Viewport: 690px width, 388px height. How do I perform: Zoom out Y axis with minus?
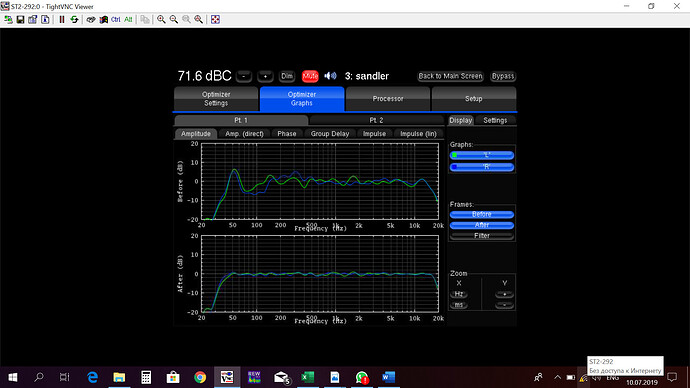(504, 305)
